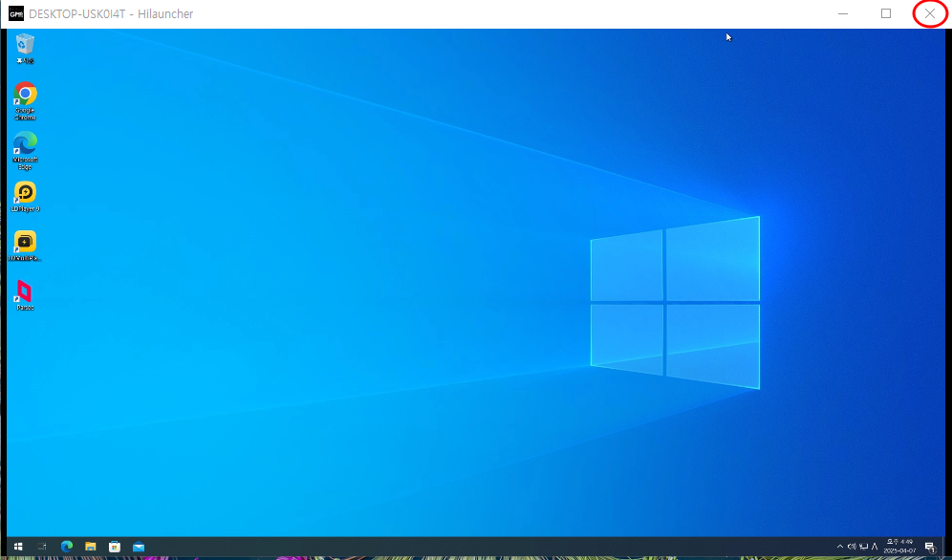This screenshot has height=560, width=952.
Task: Toggle the IME input mode indicator
Action: 875,547
